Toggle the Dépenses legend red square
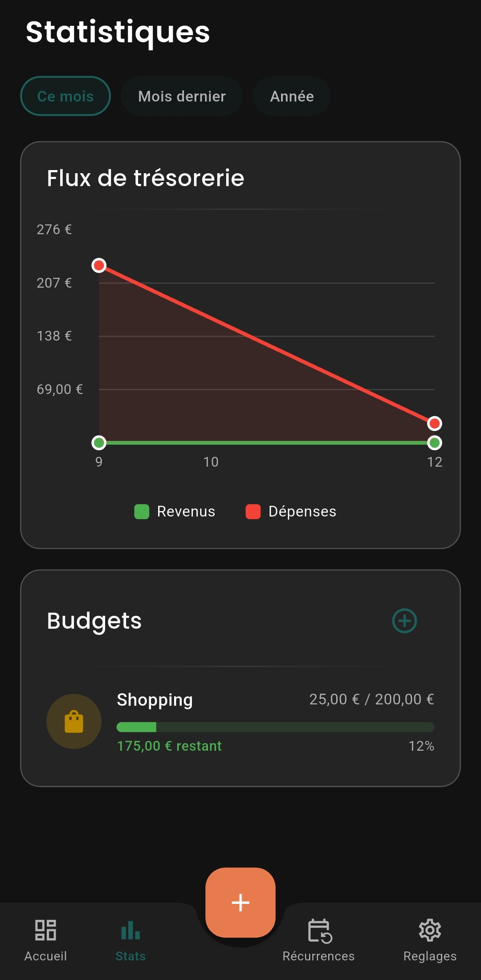This screenshot has width=481, height=980. coord(253,512)
